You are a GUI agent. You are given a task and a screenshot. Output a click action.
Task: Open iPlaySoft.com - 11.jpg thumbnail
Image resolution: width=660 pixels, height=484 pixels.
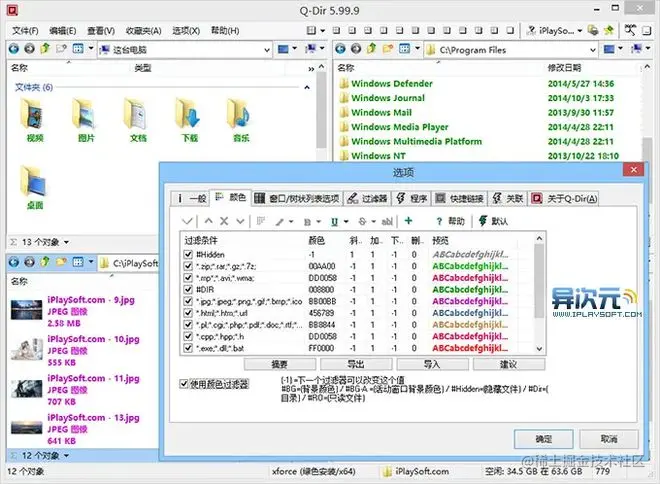tap(26, 389)
